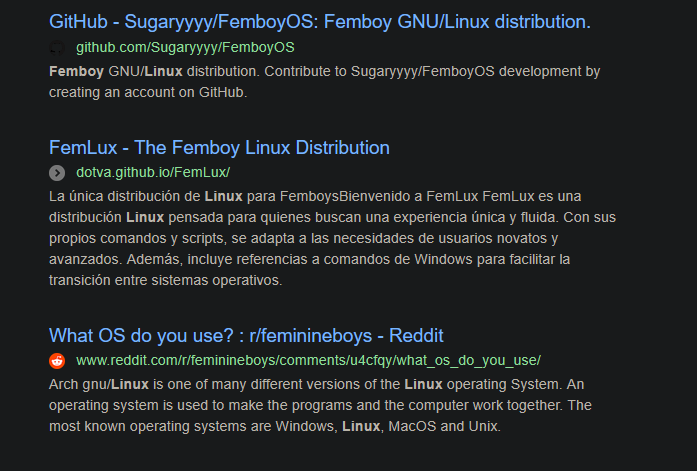Click the Reddit favicon icon

(57, 360)
